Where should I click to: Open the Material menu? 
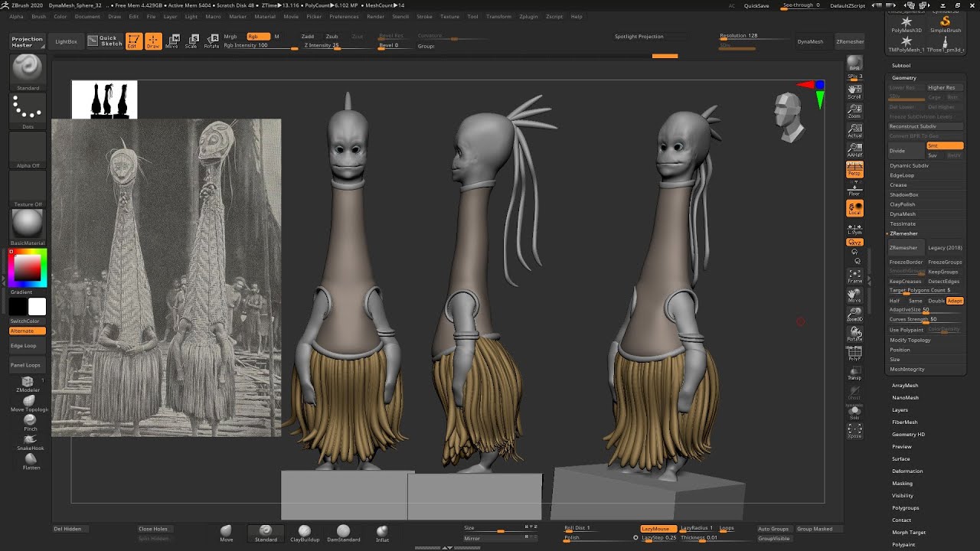click(x=265, y=16)
